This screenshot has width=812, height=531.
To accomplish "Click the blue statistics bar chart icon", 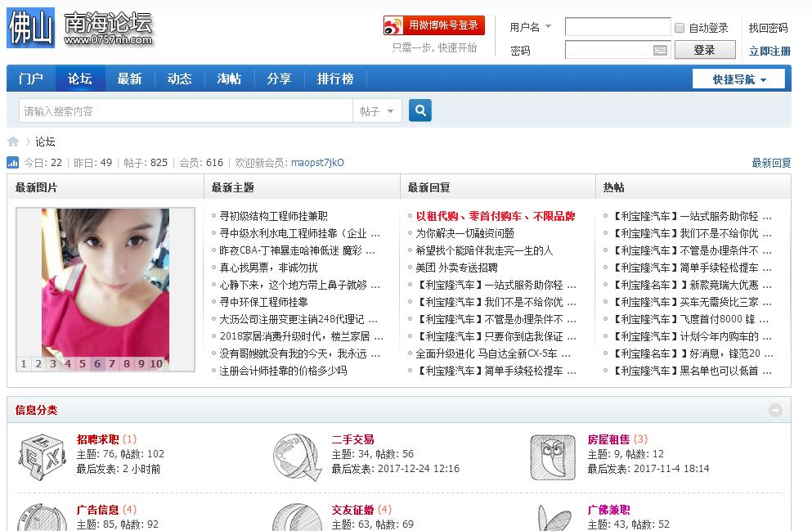I will point(13,163).
